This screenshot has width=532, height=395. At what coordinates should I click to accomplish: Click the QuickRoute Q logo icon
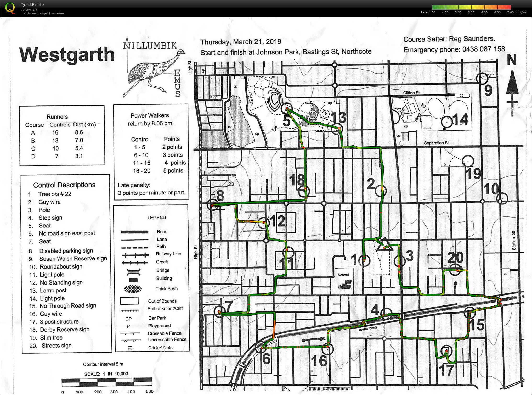10,8
